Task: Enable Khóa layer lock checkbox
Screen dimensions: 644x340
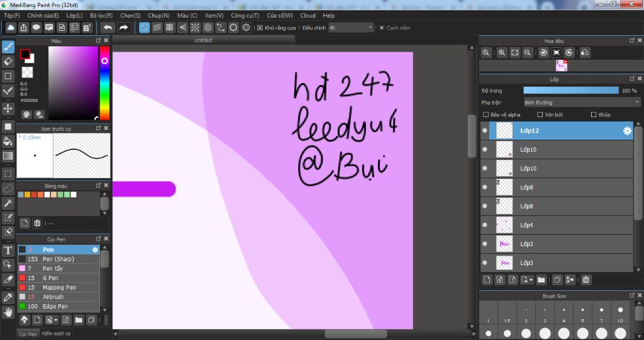Action: tap(594, 115)
